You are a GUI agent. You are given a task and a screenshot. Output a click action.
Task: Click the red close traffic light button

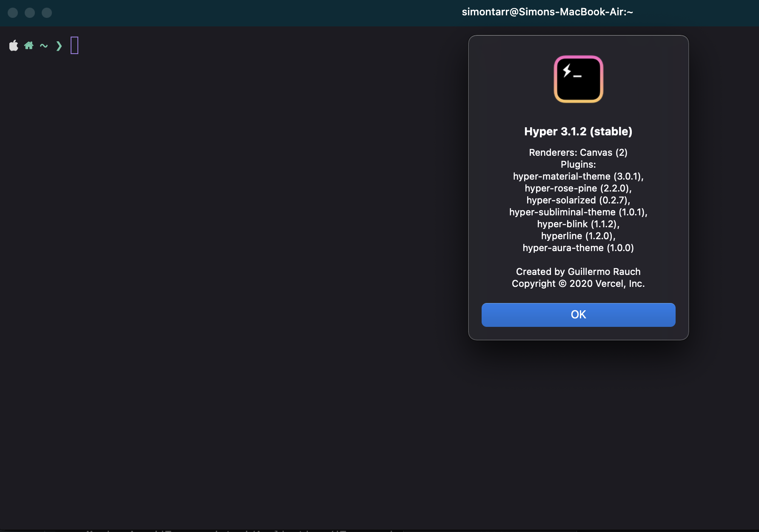13,13
